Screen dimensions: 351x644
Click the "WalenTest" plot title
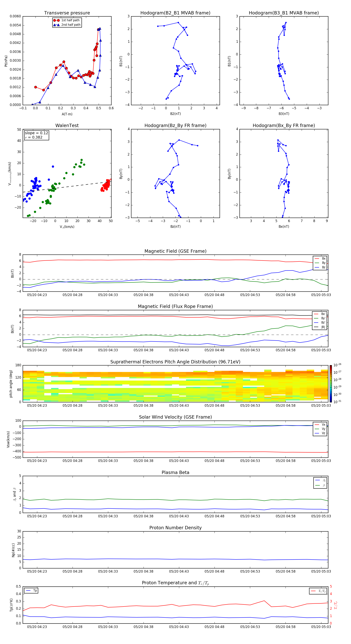point(67,125)
